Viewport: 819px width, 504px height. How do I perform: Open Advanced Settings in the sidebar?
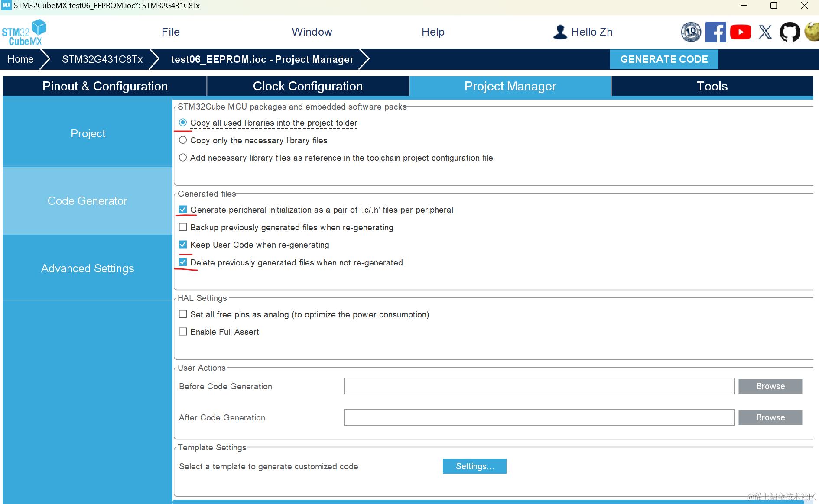(x=88, y=268)
